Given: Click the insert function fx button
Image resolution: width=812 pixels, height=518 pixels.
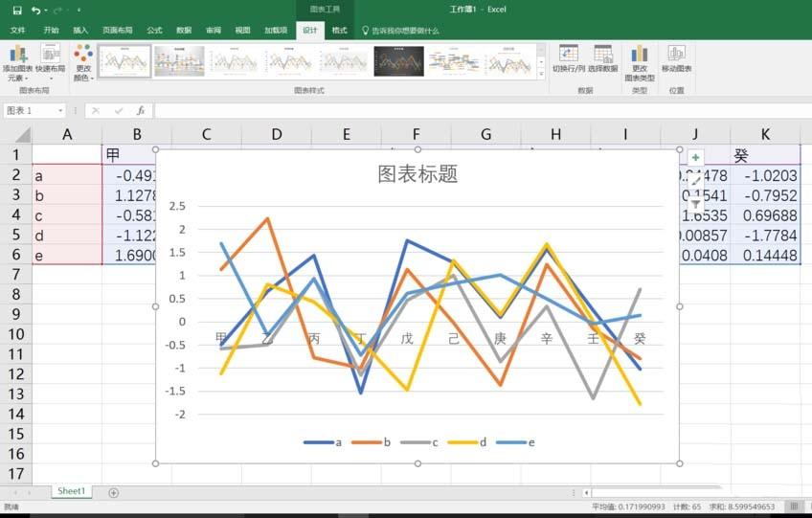Looking at the screenshot, I should point(141,111).
